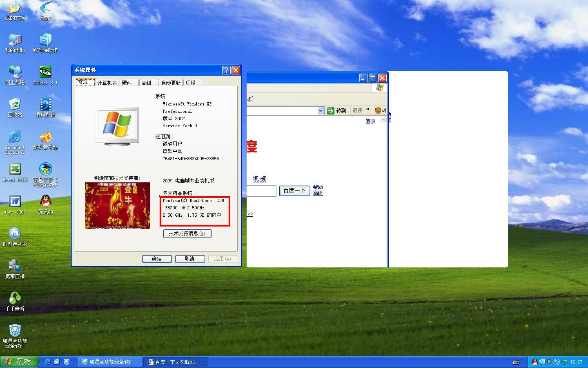Click the 技术支持信息 button
This screenshot has width=588, height=368.
click(x=187, y=233)
